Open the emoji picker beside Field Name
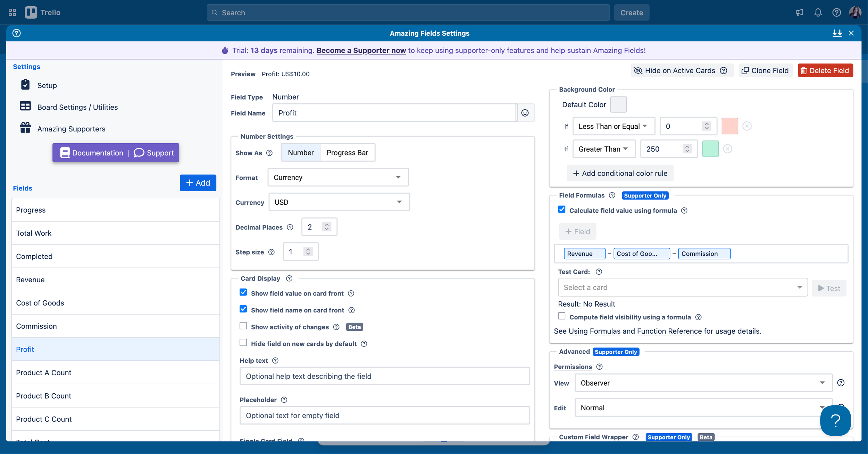The height and width of the screenshot is (454, 868). tap(525, 113)
